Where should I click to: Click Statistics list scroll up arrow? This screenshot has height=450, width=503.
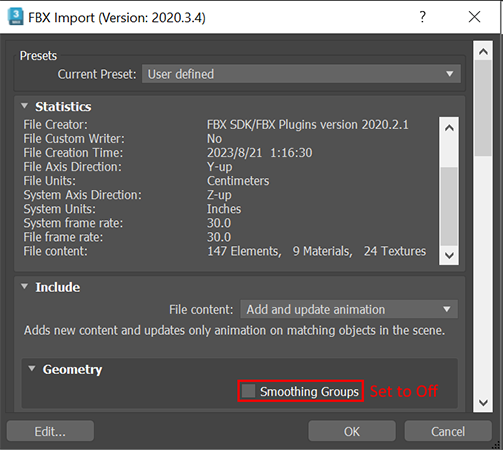click(449, 128)
